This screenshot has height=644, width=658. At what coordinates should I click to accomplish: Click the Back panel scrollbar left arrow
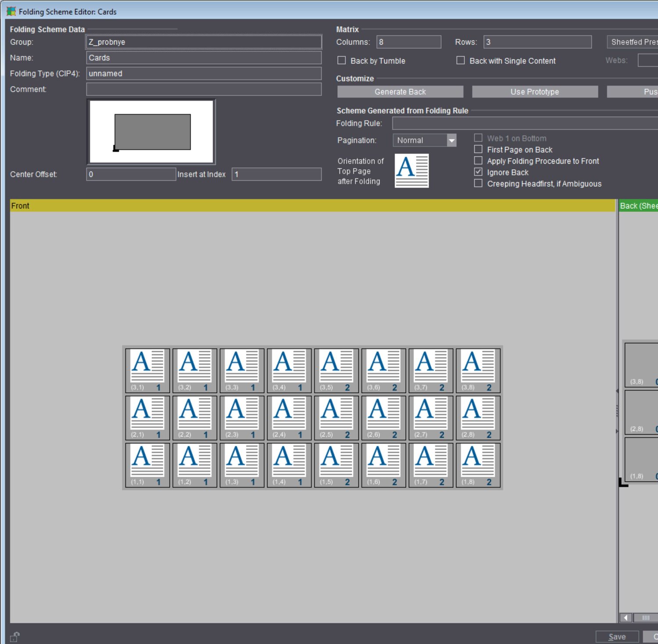[x=626, y=618]
